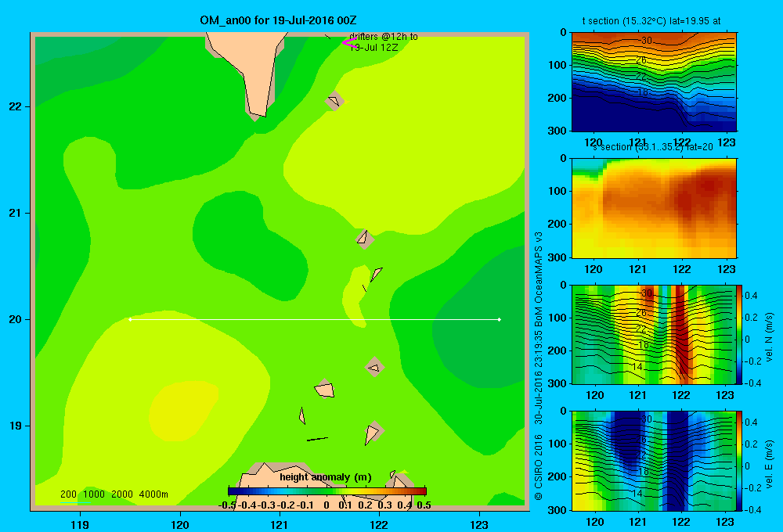Image resolution: width=783 pixels, height=532 pixels.
Task: Click the '100' depth label on the salinity section
Action: pyautogui.click(x=557, y=191)
